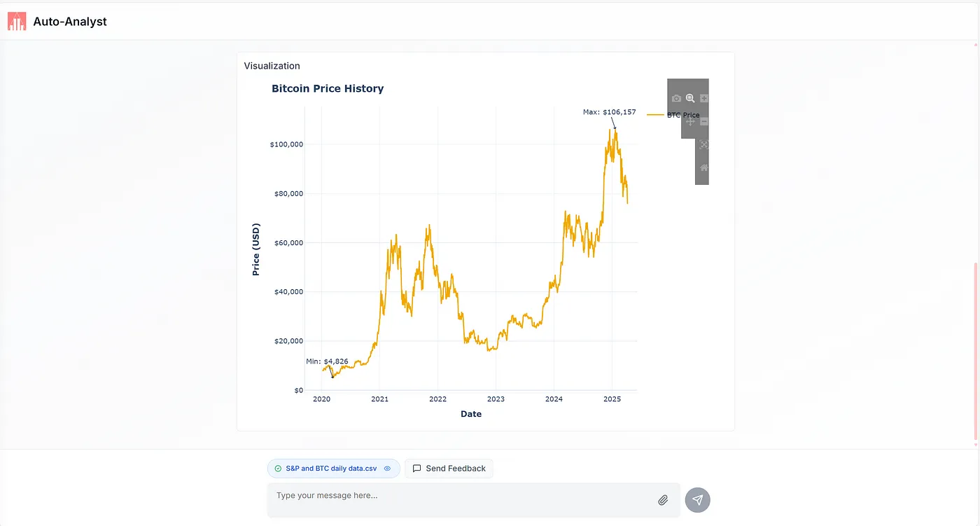Open the Send Feedback dialog
This screenshot has width=980, height=526.
(x=449, y=469)
